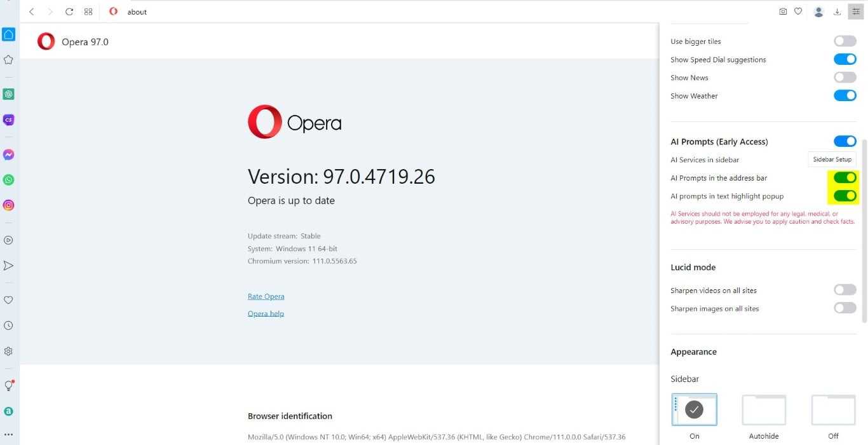
Task: Reload the page with the refresh icon
Action: click(69, 11)
